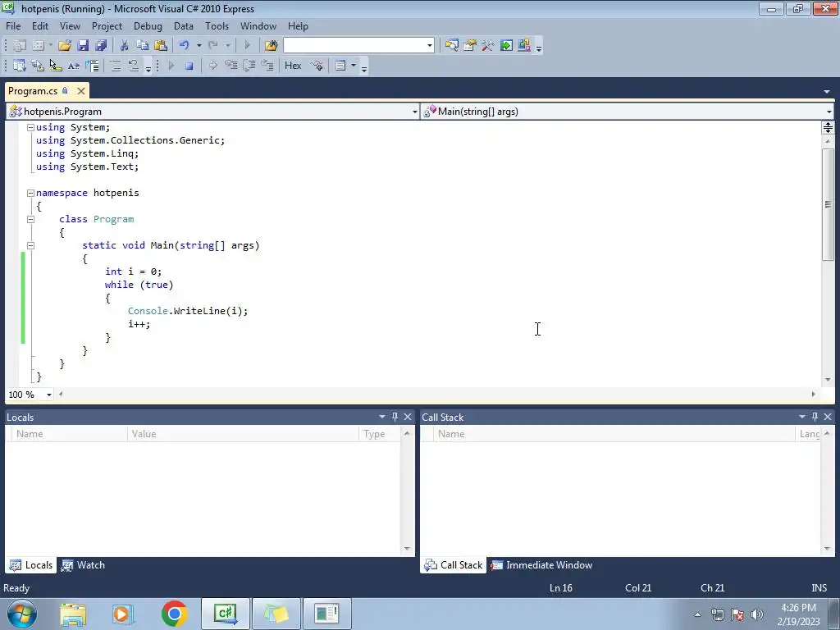The height and width of the screenshot is (630, 840).
Task: Switch to the Watch tab
Action: 83,565
